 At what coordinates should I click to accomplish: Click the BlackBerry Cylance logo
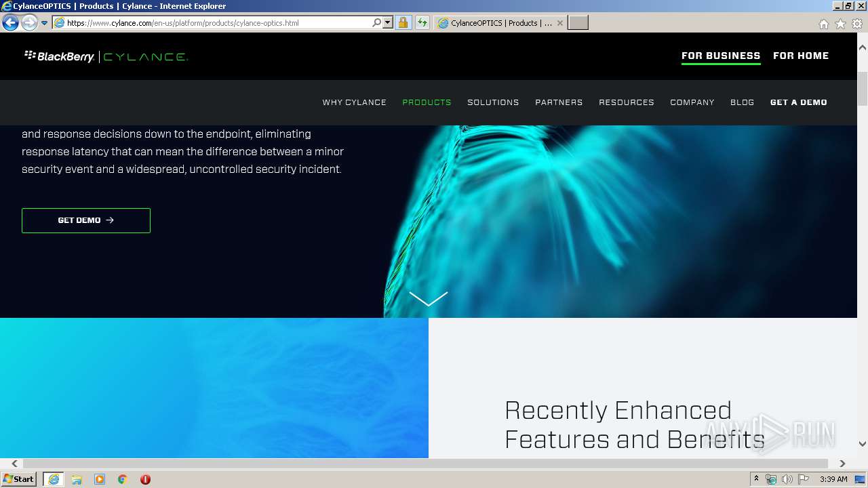point(106,56)
